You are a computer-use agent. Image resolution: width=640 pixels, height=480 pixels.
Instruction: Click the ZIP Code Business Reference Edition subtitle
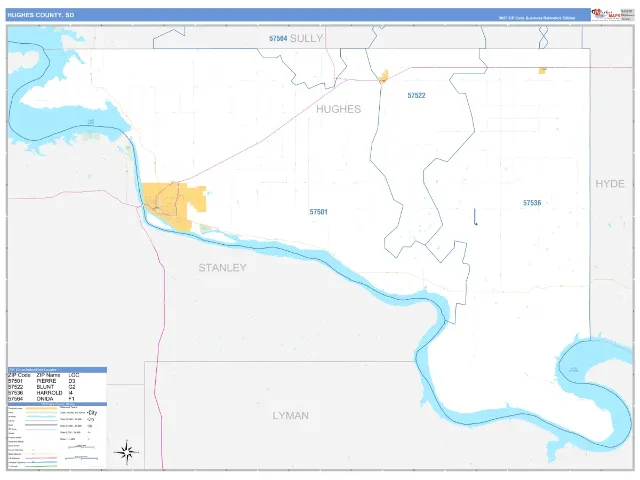[536, 18]
